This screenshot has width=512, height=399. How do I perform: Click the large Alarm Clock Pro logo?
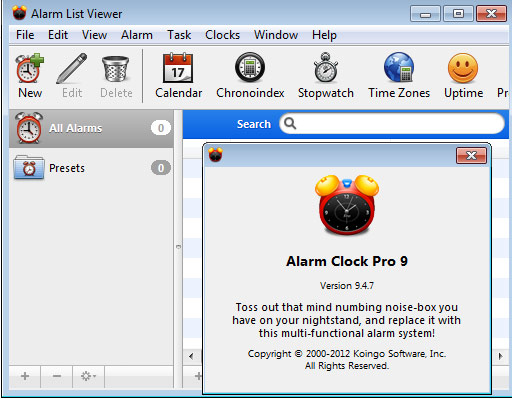(x=347, y=205)
